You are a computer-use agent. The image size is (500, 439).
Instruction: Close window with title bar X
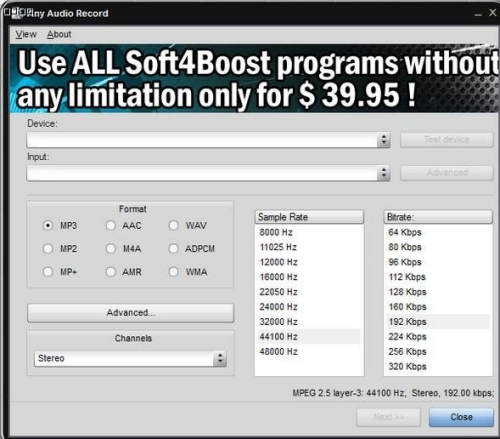493,13
